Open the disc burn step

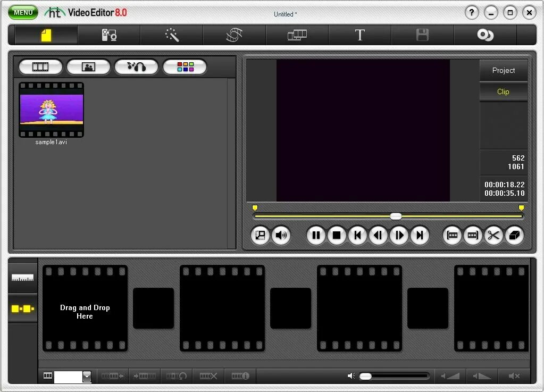(x=485, y=35)
